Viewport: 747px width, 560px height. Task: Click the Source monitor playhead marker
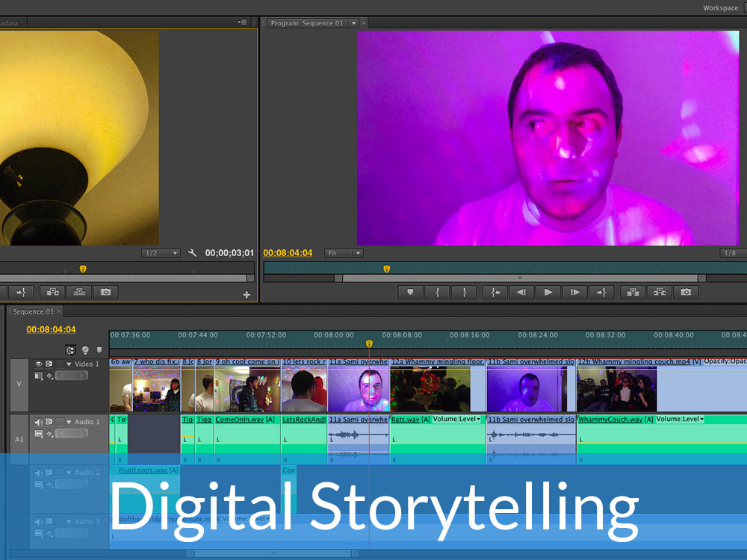point(83,269)
